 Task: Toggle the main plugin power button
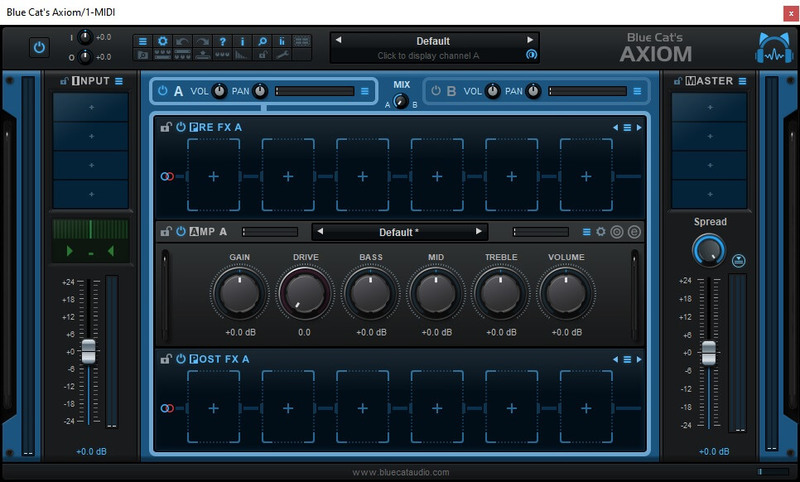tap(39, 47)
